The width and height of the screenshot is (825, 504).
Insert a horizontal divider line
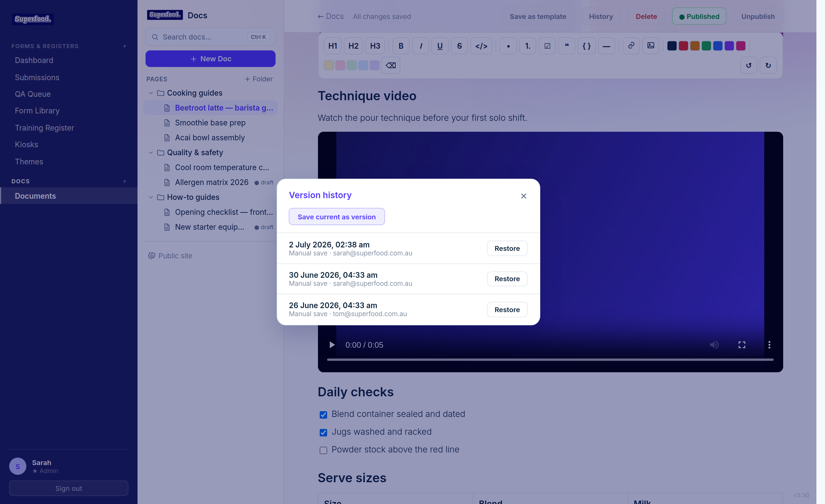coord(606,46)
